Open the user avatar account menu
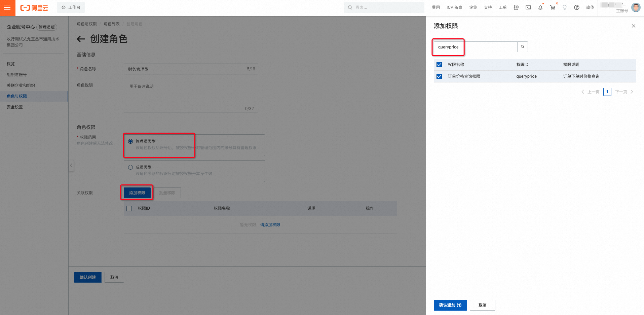This screenshot has height=315, width=644. [636, 7]
